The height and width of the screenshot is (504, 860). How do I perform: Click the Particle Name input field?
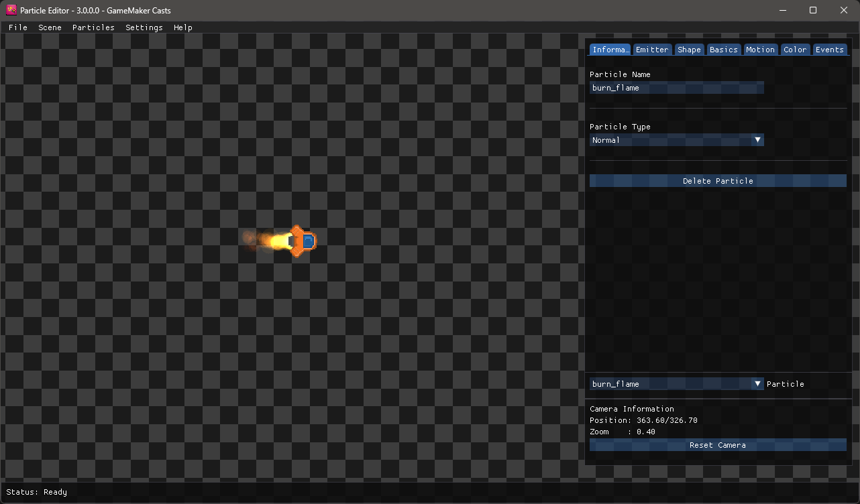coord(677,88)
